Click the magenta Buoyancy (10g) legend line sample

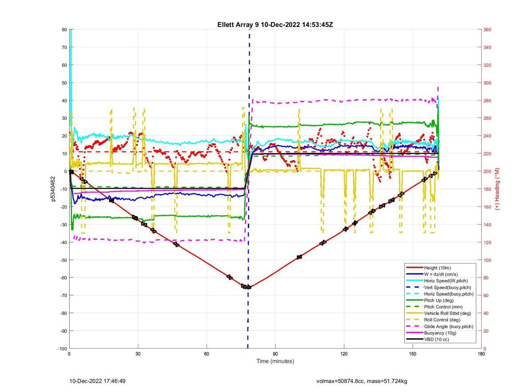coord(414,333)
